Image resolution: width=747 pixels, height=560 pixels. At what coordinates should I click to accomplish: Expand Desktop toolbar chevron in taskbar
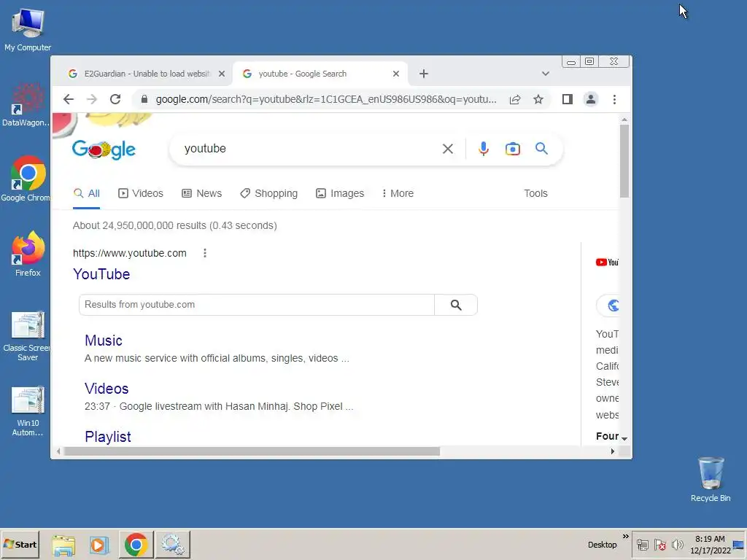(x=625, y=536)
